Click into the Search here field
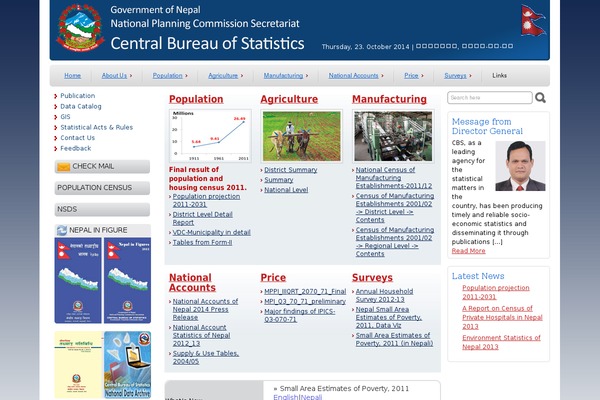 click(489, 98)
